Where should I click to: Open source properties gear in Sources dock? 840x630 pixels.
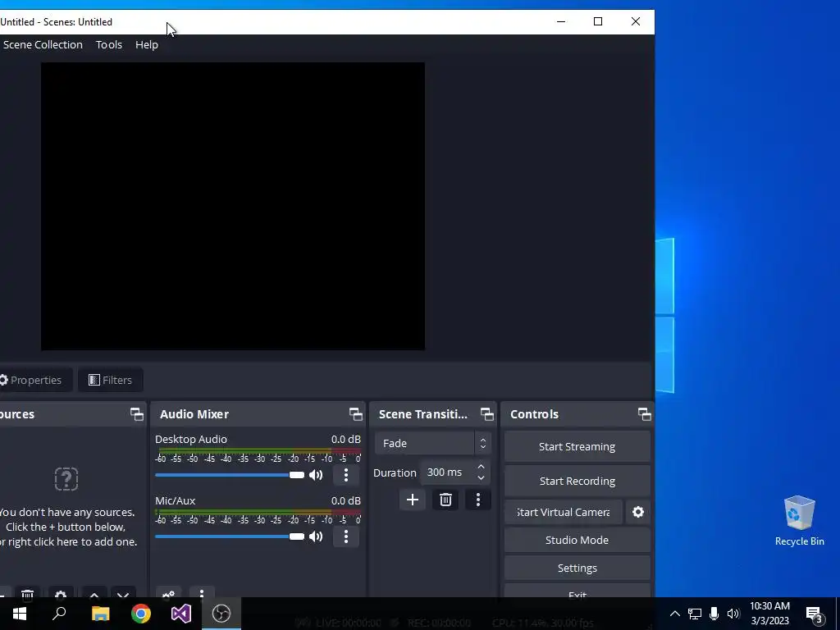coord(61,594)
